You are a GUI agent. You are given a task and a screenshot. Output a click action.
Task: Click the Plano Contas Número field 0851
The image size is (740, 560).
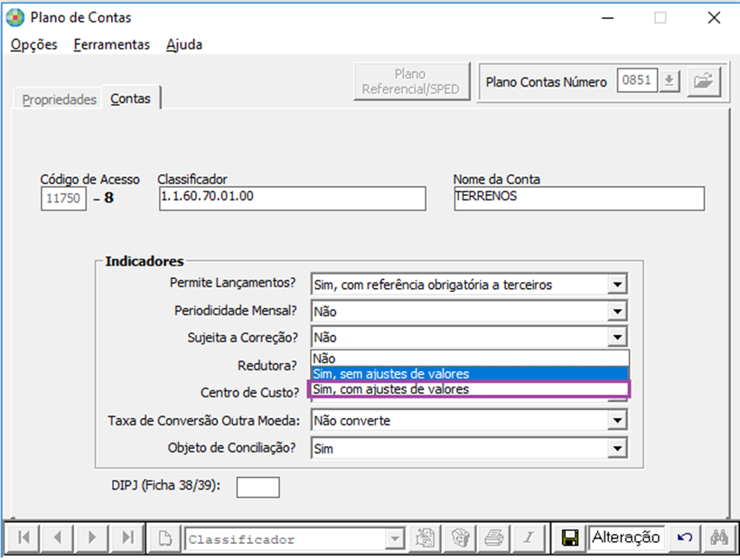click(637, 80)
